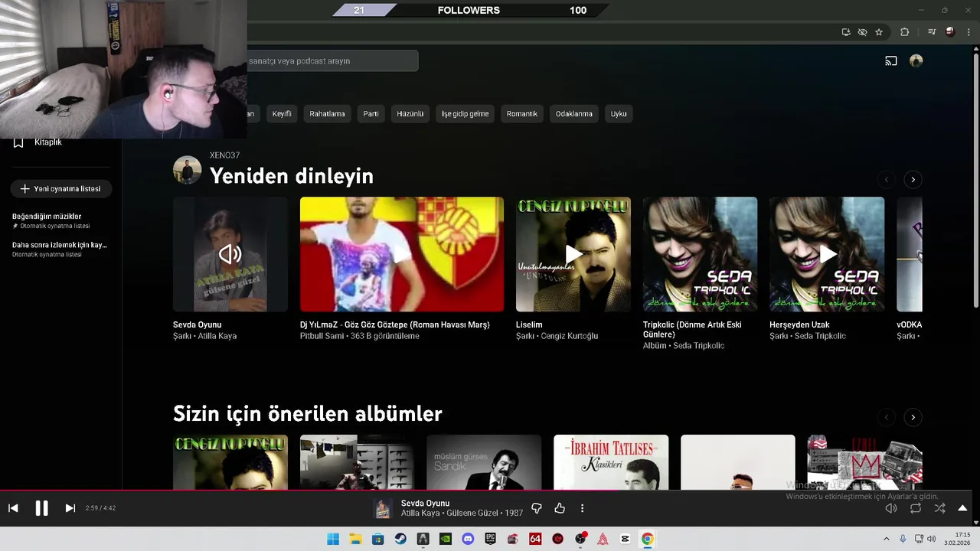Open Daha sonra izlemek için kaydedilenler playlist
The height and width of the screenshot is (551, 980).
[61, 249]
